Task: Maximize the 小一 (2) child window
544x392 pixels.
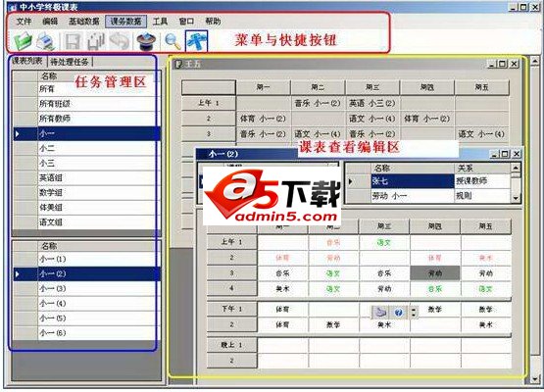Action: click(x=506, y=154)
